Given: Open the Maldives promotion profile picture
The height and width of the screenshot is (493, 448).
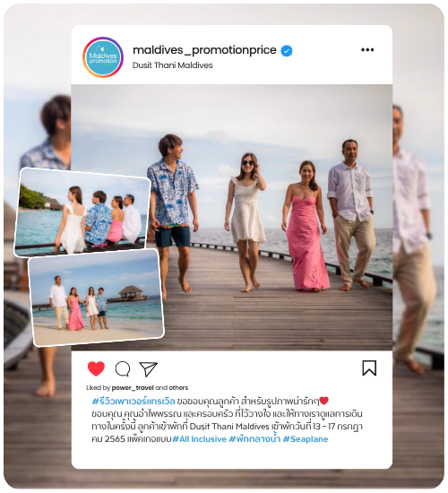Looking at the screenshot, I should point(103,57).
